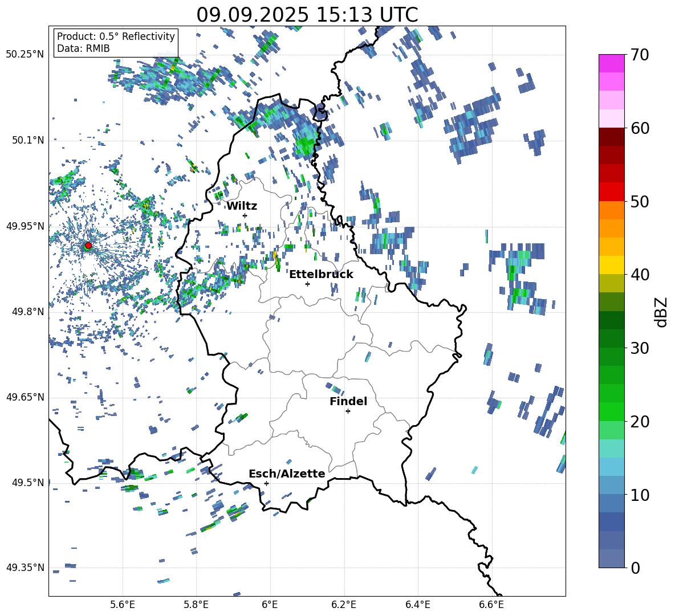Click the 'Data: RMIB' text

pos(83,48)
